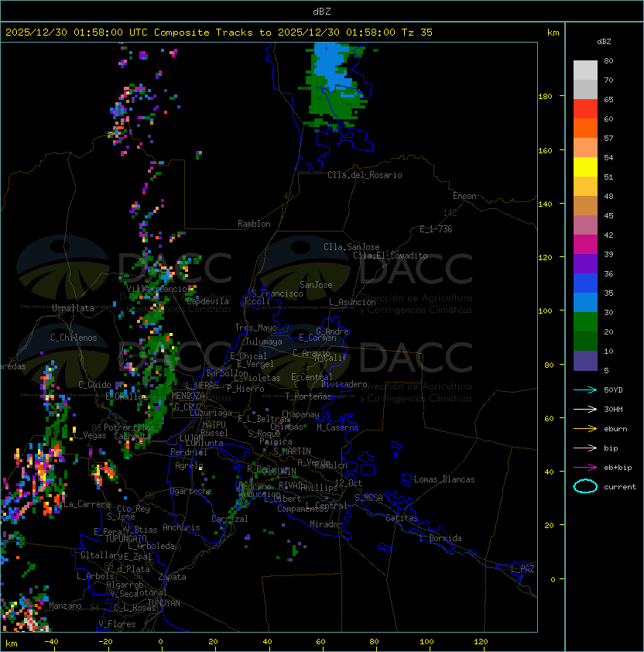Click the light blue 30-35 dBZ band
The image size is (644, 652).
tap(585, 302)
